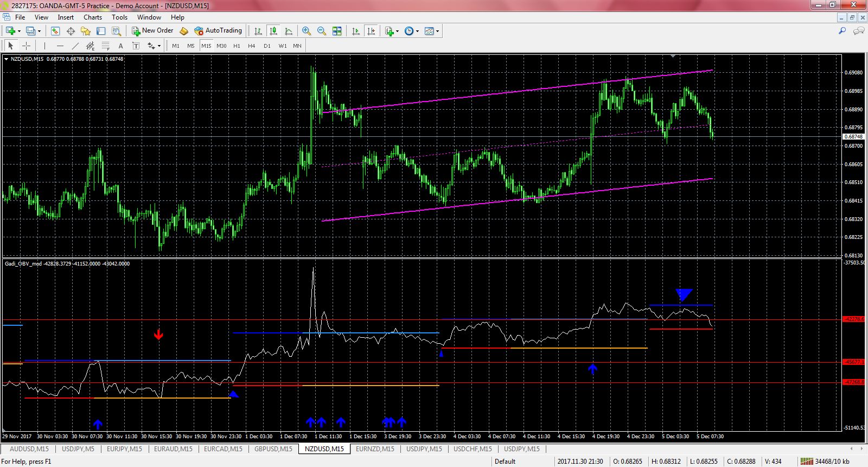This screenshot has height=467, width=868.
Task: Expand the Profiles dropdown arrow
Action: 39,31
